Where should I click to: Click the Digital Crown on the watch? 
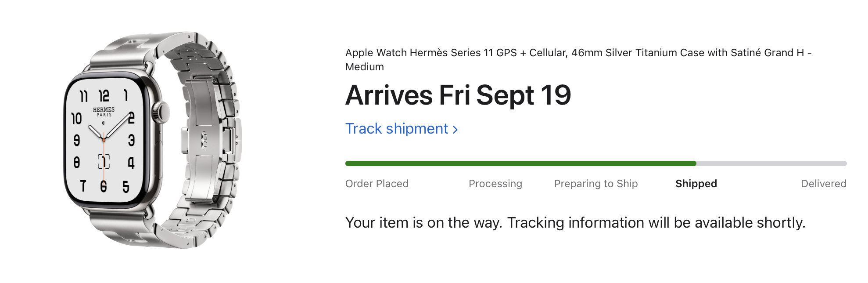(x=161, y=111)
